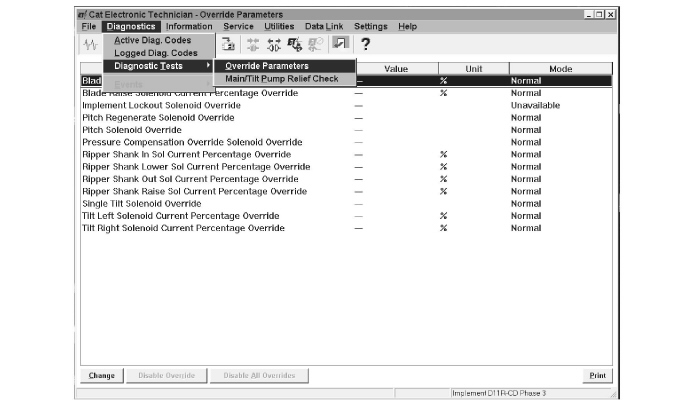Screen dimensions: 700x400
Task: Select Tilt Left Solenoid Current Percentage row
Action: coord(346,216)
